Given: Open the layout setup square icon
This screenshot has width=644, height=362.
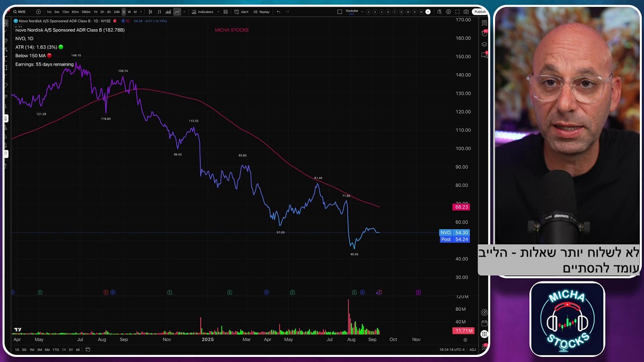Looking at the screenshot, I should tap(340, 12).
